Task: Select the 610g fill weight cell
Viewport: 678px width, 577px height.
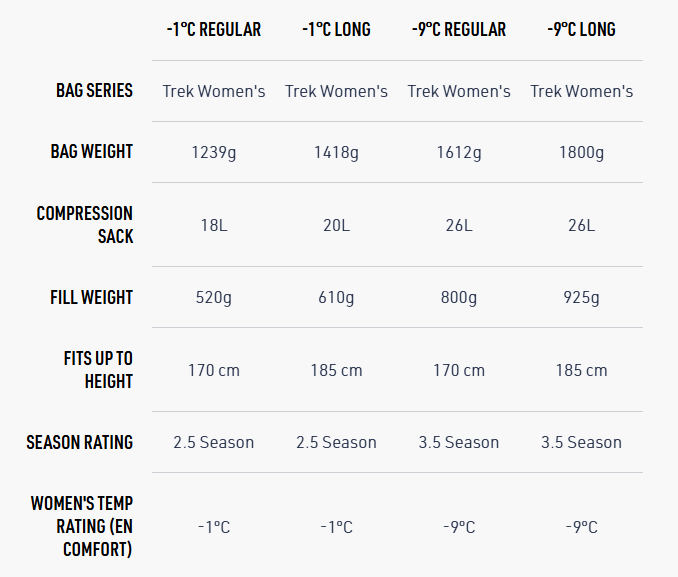Action: pos(336,298)
